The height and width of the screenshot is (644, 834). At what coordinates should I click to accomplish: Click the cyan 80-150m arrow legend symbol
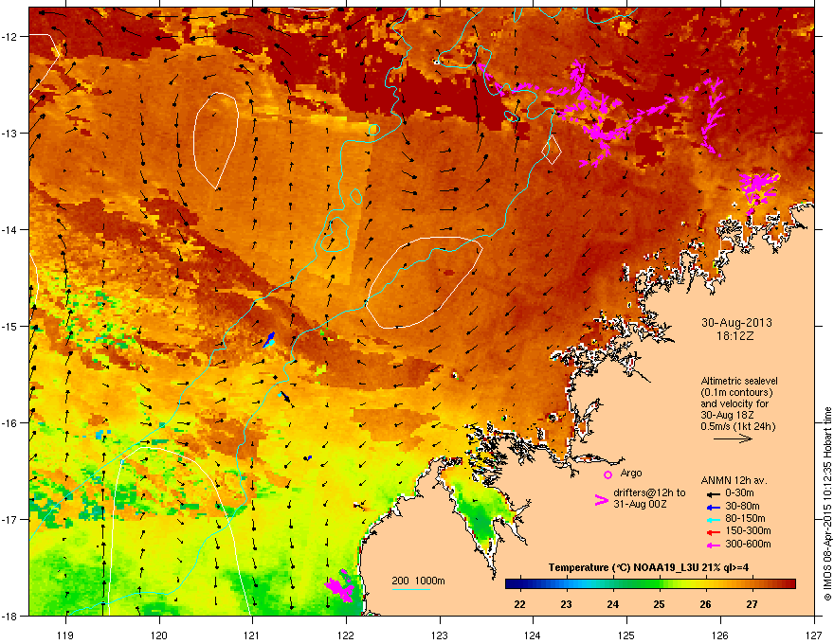coord(713,519)
